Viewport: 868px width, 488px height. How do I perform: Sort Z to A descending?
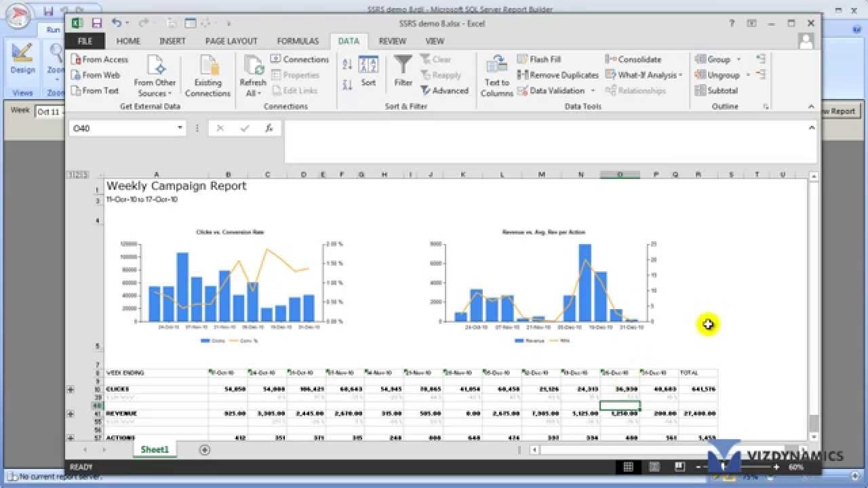[347, 85]
